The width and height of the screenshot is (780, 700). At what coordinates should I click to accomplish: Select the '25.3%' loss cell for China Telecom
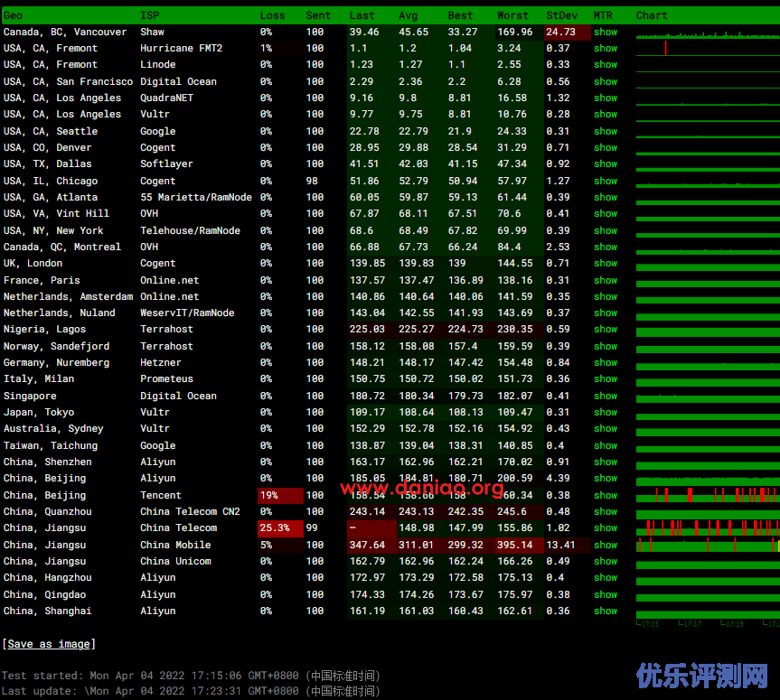[280, 528]
